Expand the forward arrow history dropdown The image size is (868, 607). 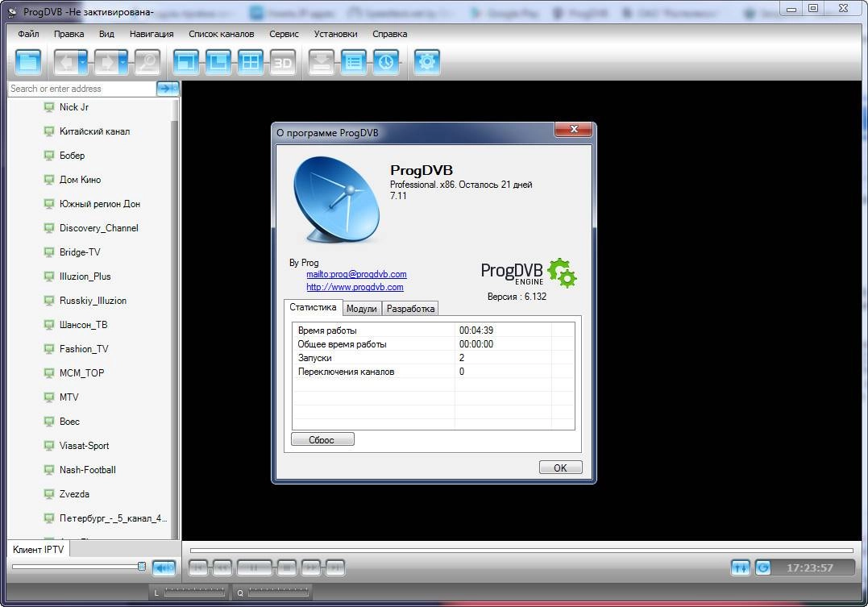click(123, 62)
